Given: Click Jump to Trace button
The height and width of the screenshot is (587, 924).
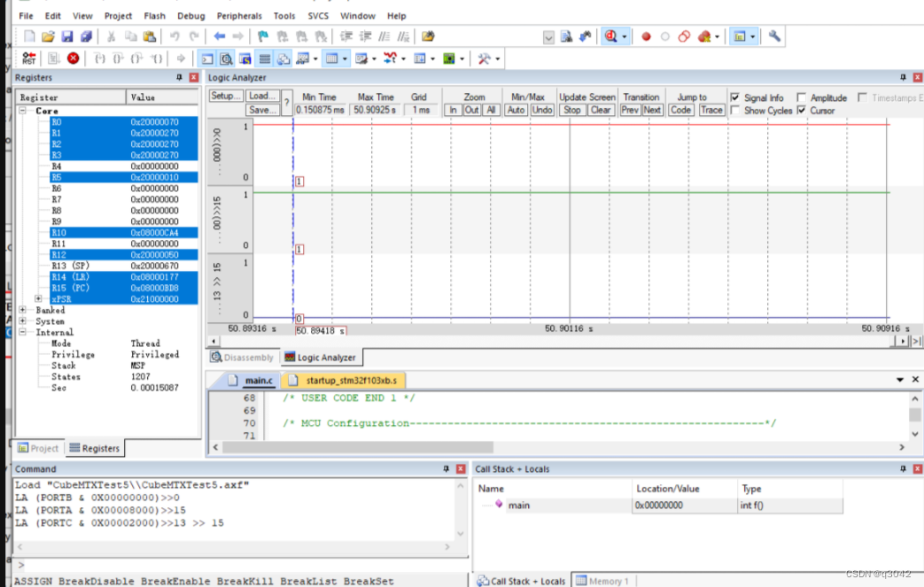Looking at the screenshot, I should (711, 110).
